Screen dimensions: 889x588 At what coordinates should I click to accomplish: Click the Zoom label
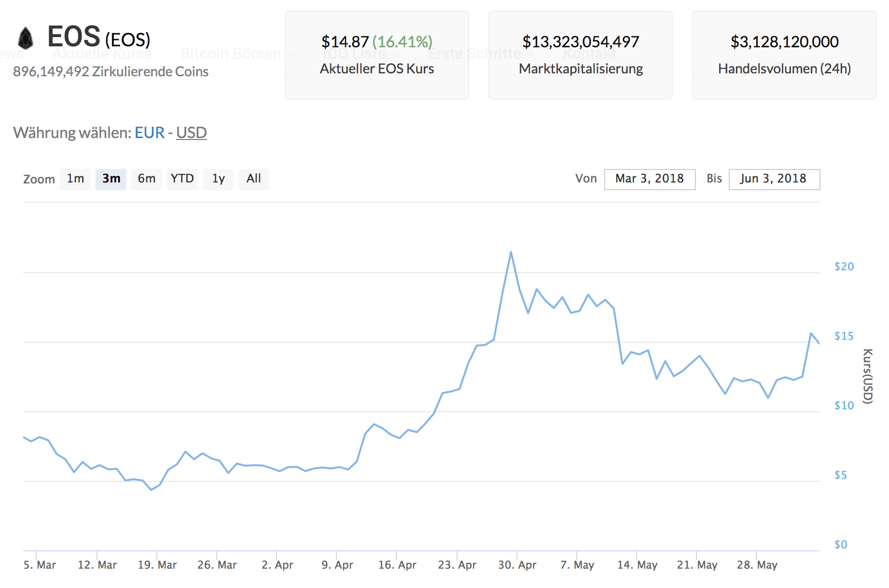(x=39, y=180)
